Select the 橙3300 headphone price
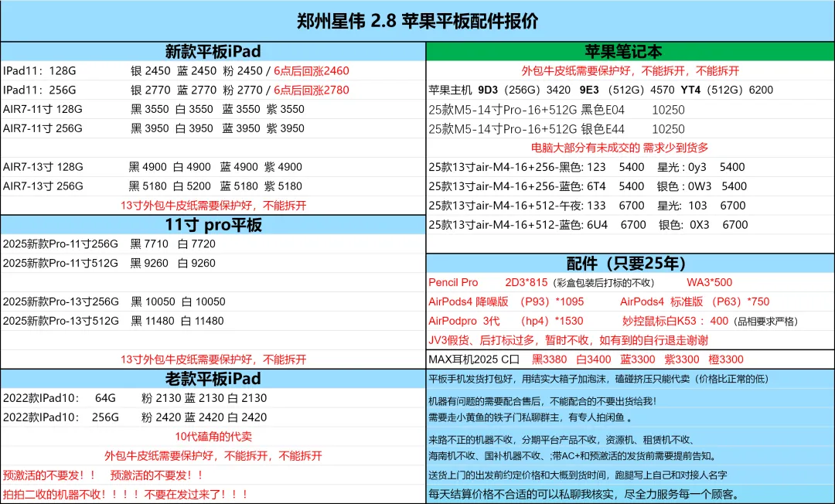This screenshot has width=835, height=504. [726, 359]
